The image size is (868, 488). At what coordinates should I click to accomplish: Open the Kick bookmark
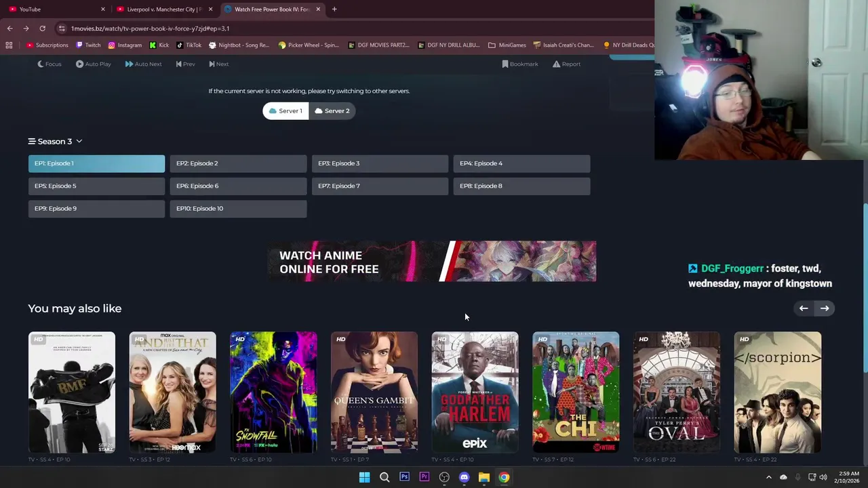[x=159, y=45]
